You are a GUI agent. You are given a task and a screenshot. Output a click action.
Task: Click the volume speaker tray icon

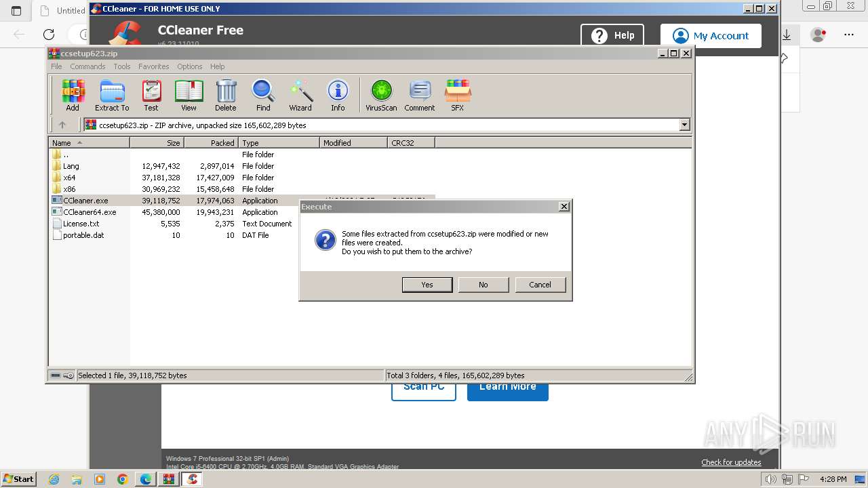[x=770, y=479]
